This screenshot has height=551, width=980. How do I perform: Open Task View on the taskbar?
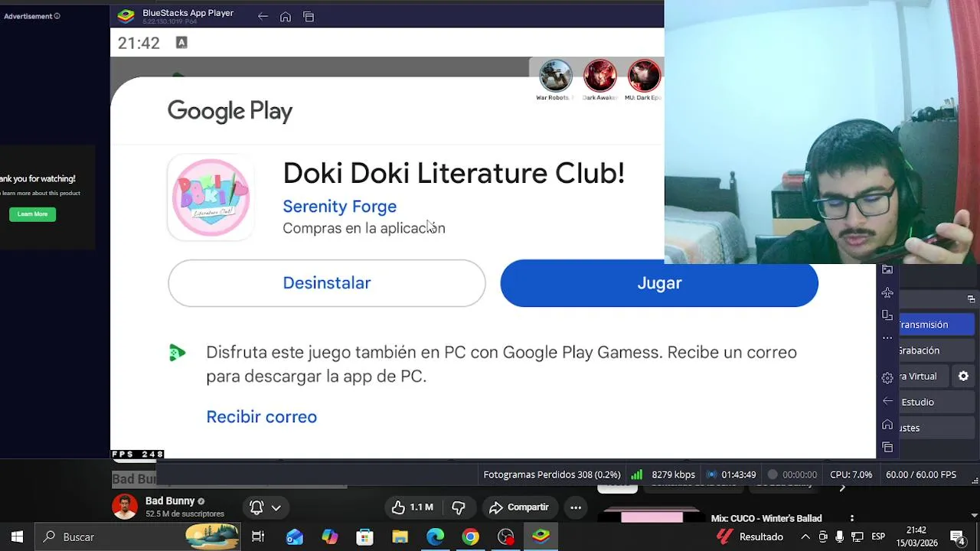[x=258, y=537]
